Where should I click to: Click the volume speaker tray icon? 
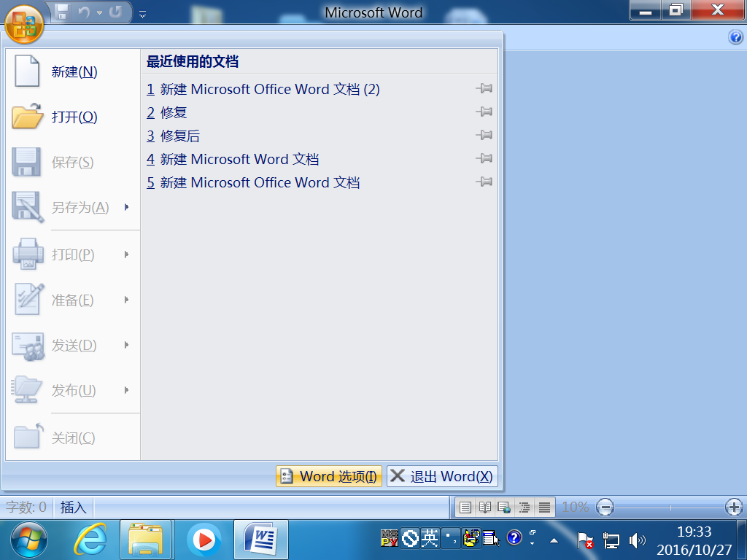click(637, 540)
